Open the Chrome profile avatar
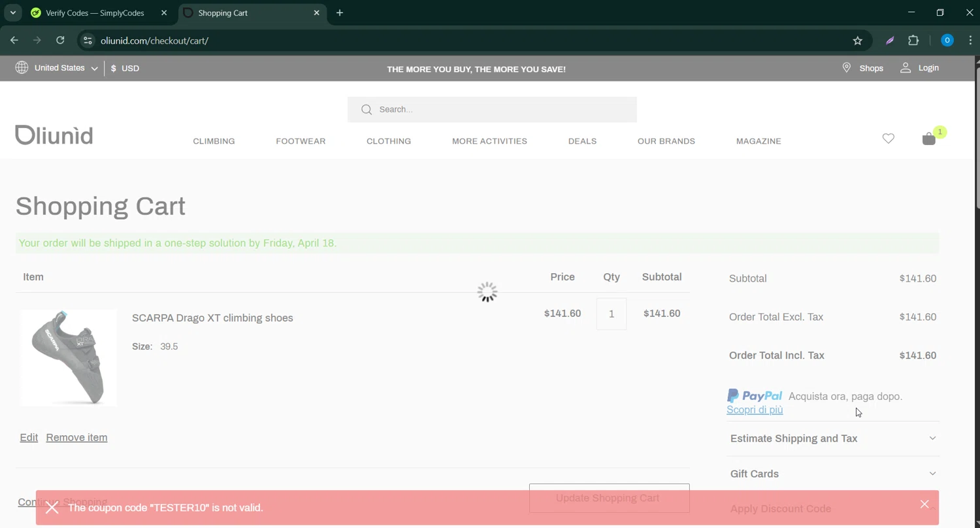This screenshot has height=528, width=980. click(x=947, y=41)
